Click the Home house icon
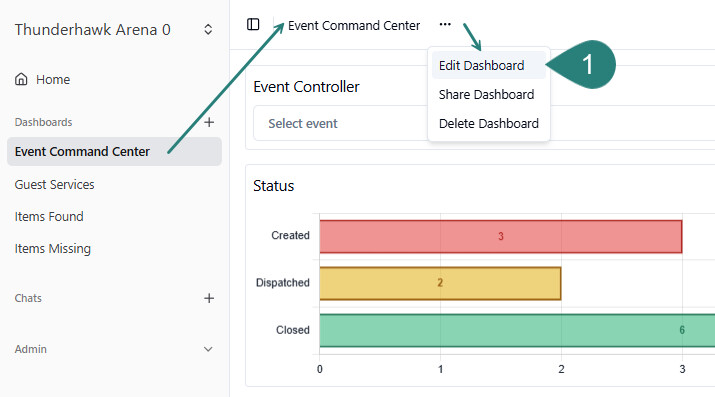 point(21,79)
